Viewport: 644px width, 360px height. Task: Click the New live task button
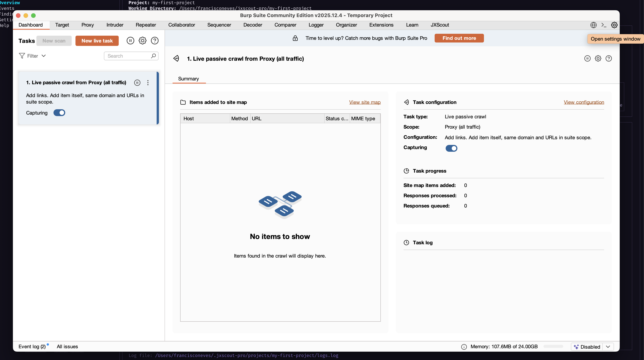(x=97, y=41)
